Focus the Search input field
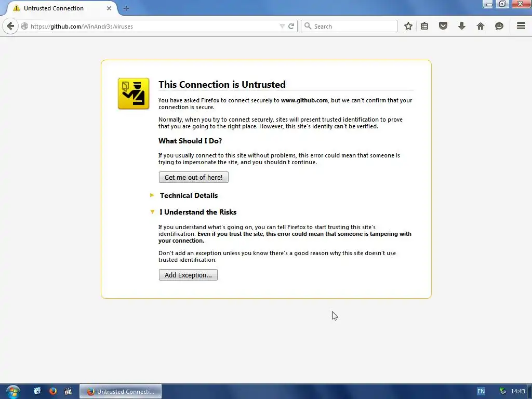 [x=349, y=26]
